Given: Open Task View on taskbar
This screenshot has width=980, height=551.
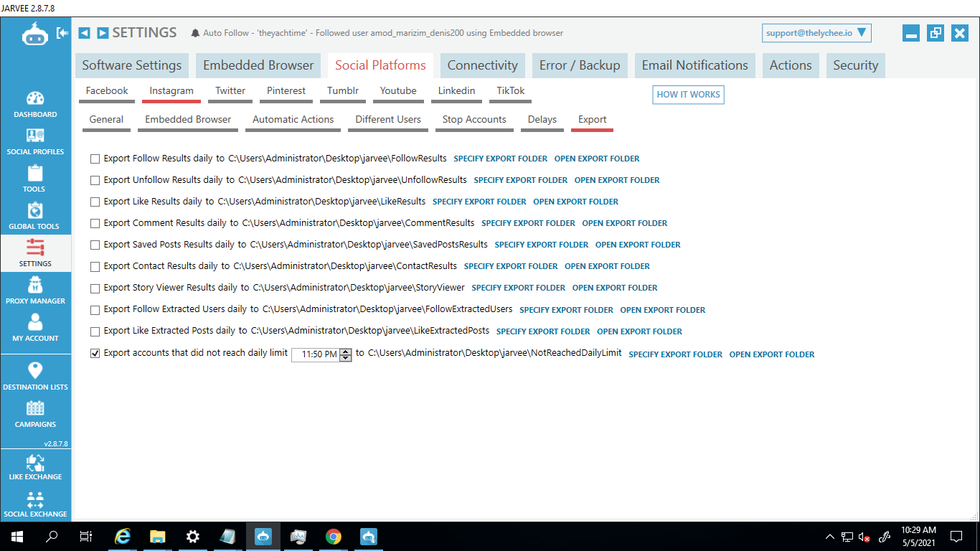Looking at the screenshot, I should pyautogui.click(x=86, y=536).
